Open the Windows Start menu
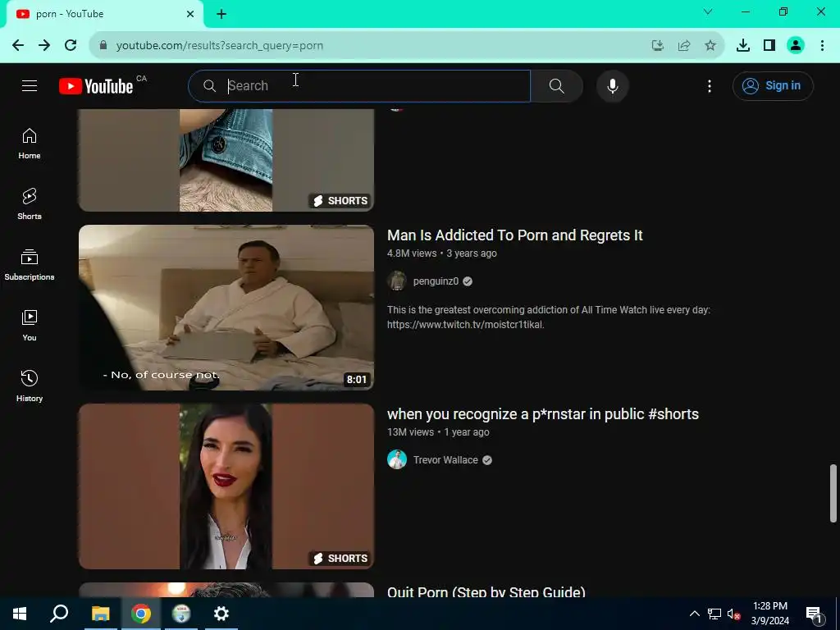840x630 pixels. click(x=20, y=614)
